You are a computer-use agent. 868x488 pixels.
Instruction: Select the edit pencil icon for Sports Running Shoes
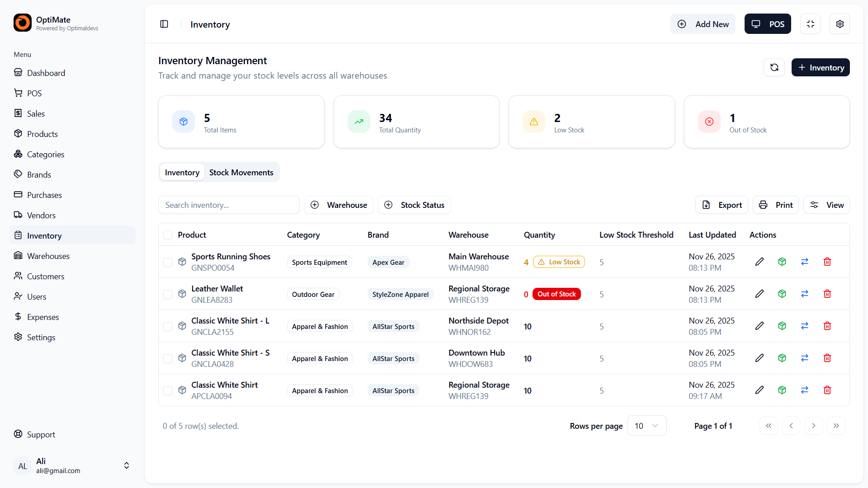[759, 262]
